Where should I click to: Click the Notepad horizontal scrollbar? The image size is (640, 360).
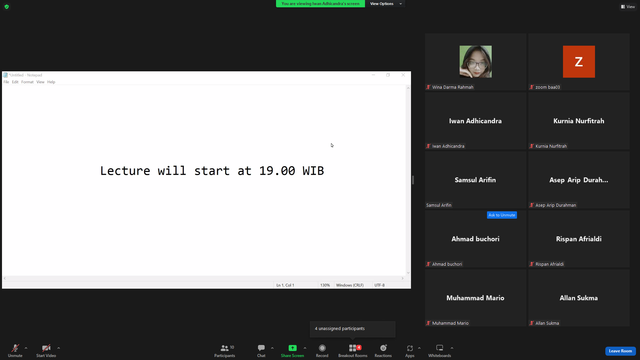[x=203, y=278]
